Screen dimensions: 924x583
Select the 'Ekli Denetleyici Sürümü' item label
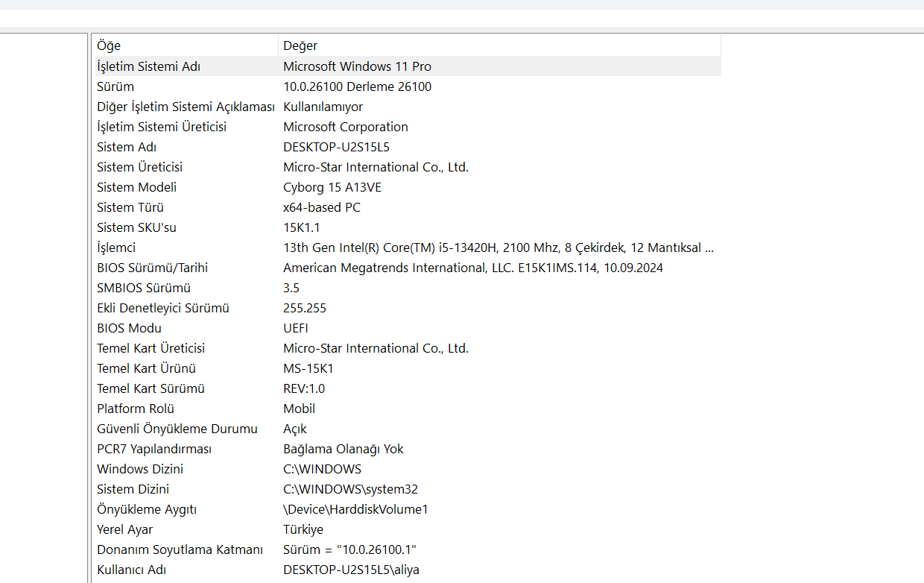(x=163, y=308)
